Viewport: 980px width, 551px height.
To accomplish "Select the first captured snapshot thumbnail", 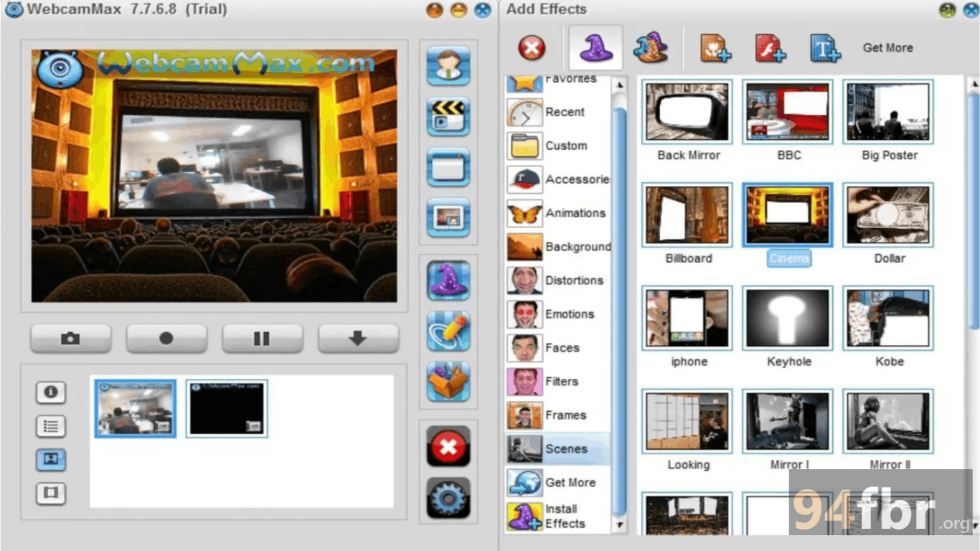I will [136, 408].
